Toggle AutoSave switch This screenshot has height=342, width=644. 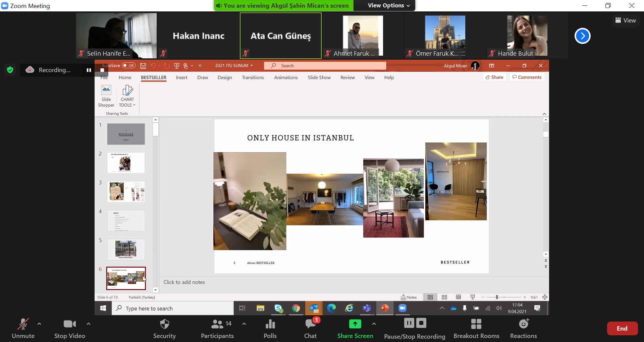point(129,66)
